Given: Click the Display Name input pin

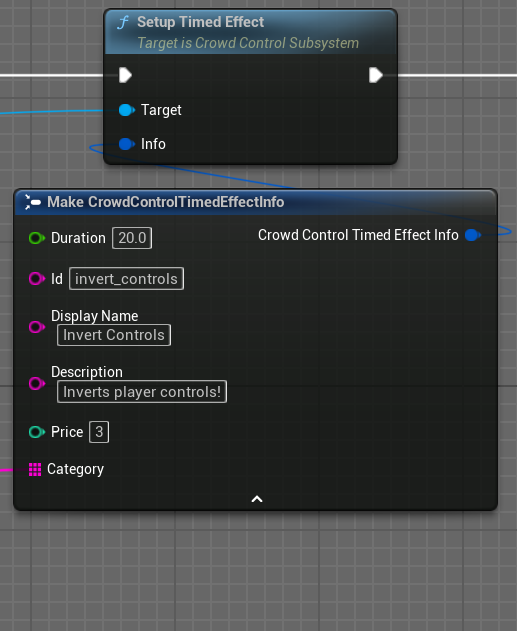Looking at the screenshot, I should coord(37,327).
